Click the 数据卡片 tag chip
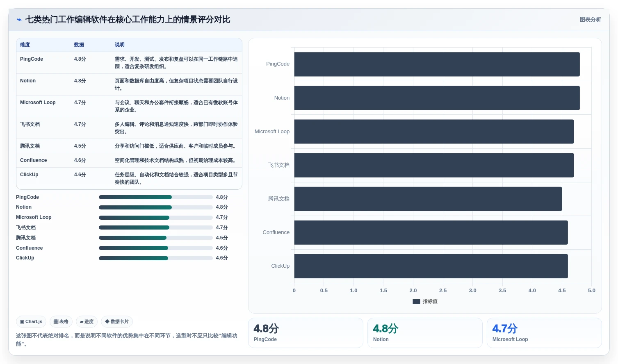Image resolution: width=618 pixels, height=364 pixels. pos(117,322)
